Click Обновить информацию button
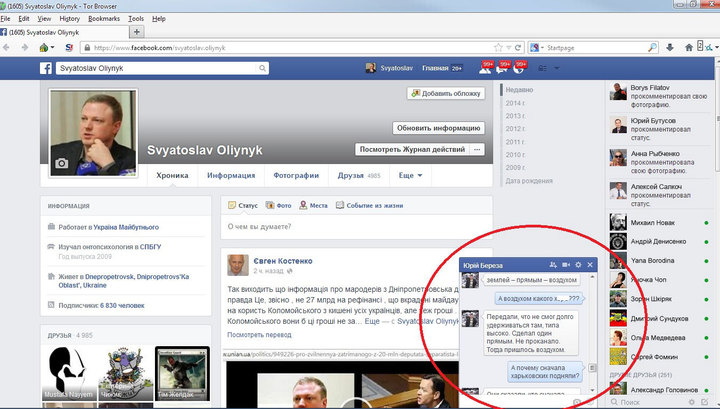The width and height of the screenshot is (720, 409). 439,128
